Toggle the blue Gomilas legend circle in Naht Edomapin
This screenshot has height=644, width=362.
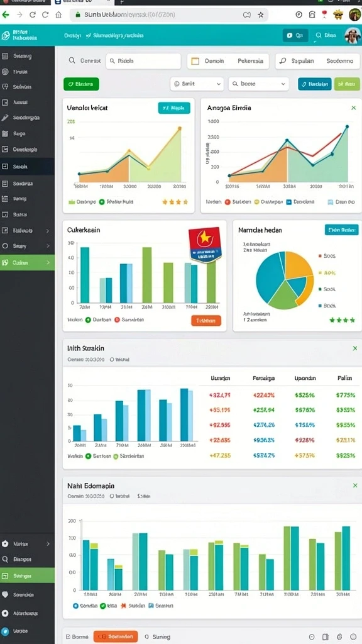[75, 606]
